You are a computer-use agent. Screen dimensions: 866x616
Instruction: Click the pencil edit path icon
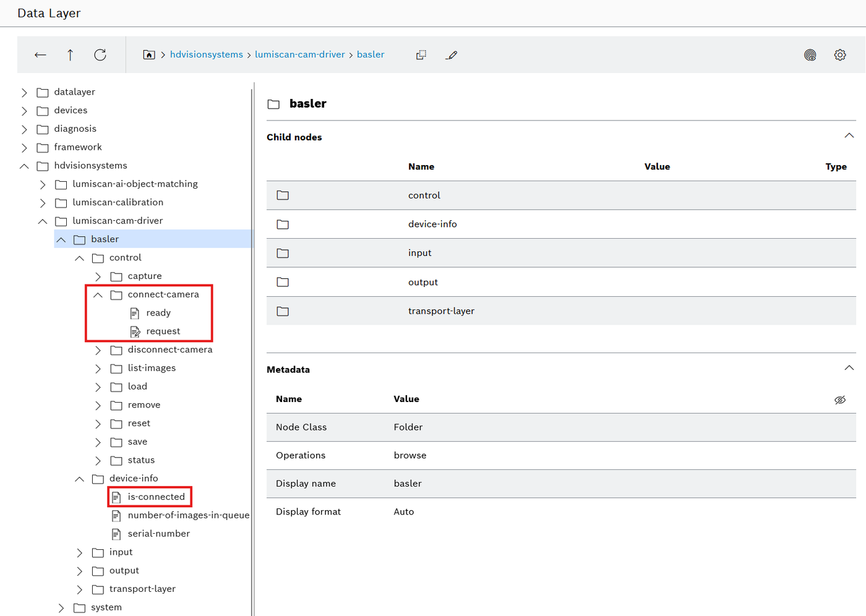click(452, 55)
